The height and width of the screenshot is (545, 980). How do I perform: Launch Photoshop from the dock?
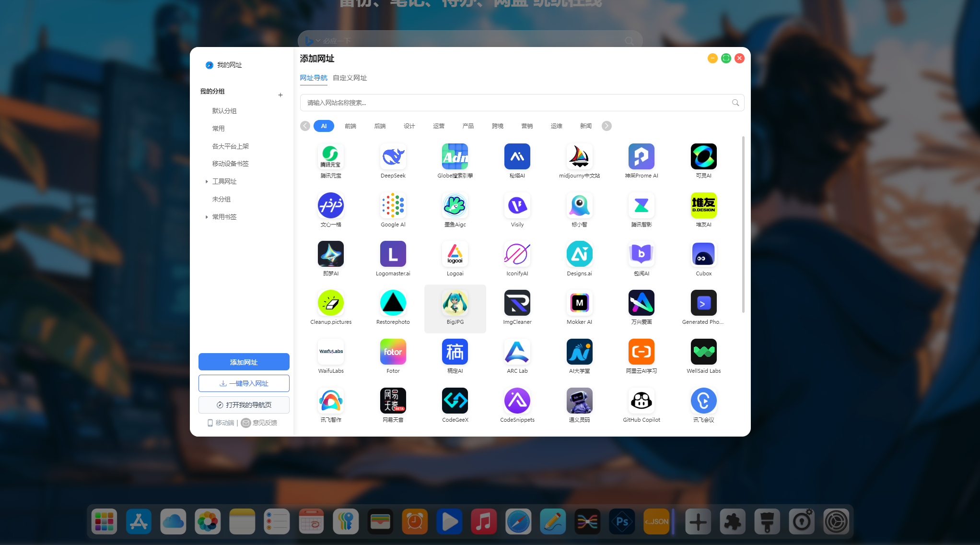pos(622,521)
